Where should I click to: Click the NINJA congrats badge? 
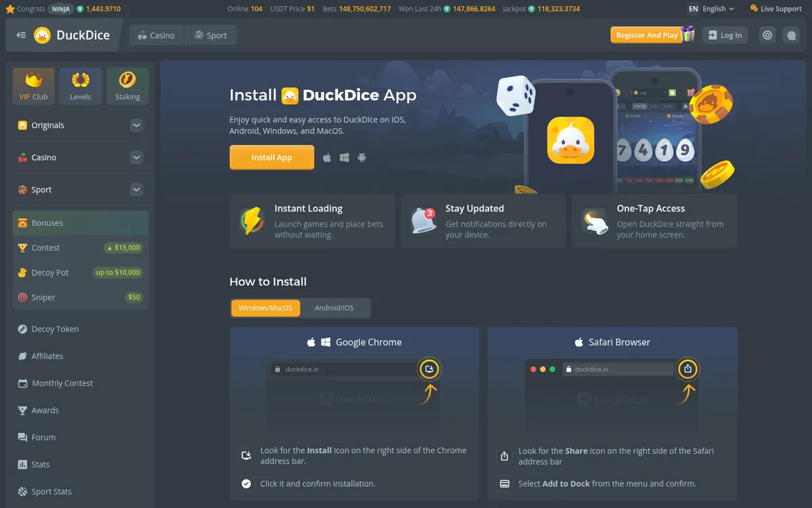click(62, 9)
